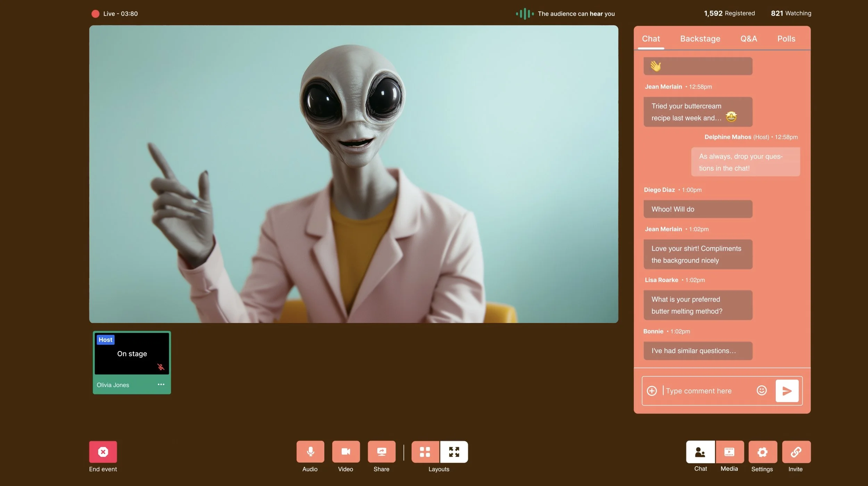The width and height of the screenshot is (868, 486).
Task: Open the Polls tab
Action: [786, 39]
